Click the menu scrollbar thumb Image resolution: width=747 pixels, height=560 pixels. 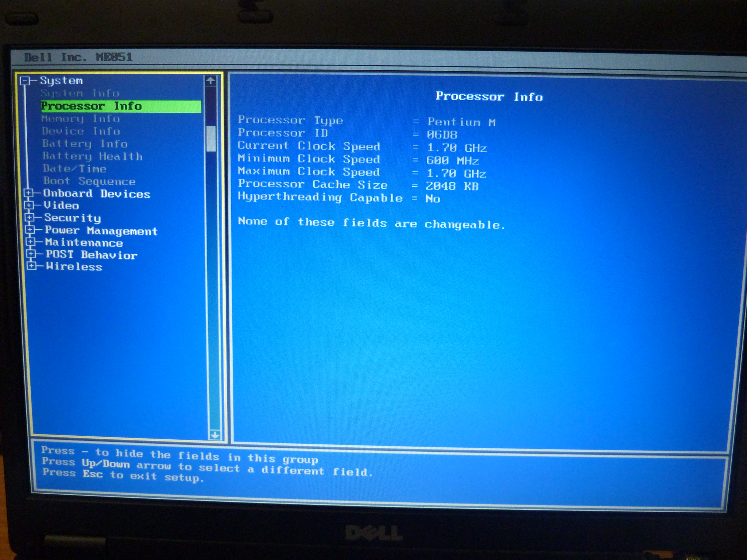211,139
